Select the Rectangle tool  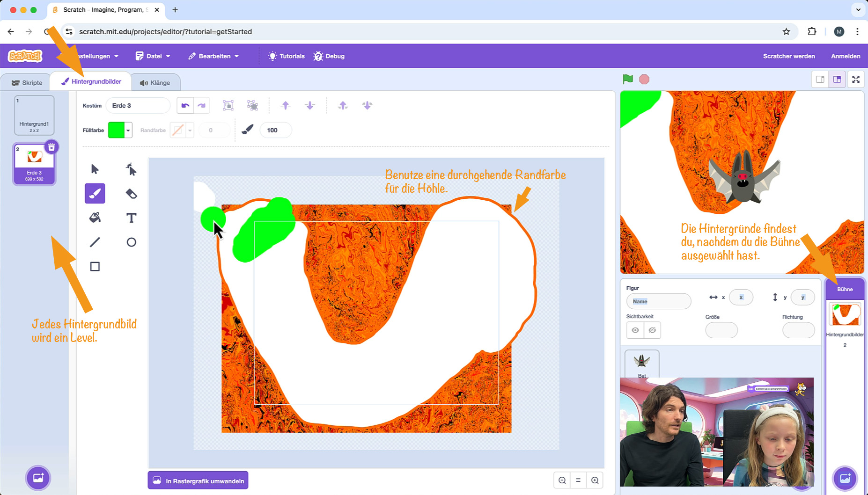point(95,266)
